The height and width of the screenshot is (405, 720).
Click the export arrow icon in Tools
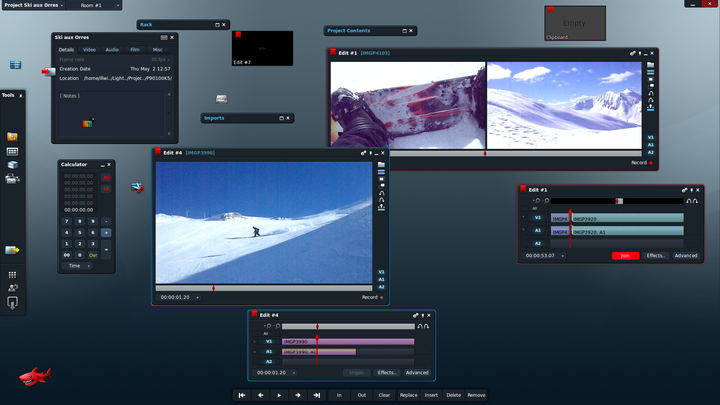pos(12,250)
